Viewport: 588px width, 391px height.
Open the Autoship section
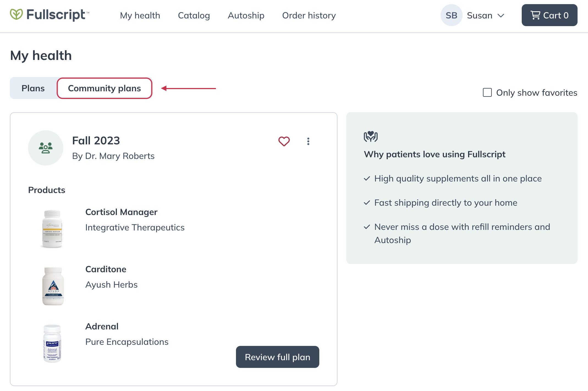[x=246, y=15]
